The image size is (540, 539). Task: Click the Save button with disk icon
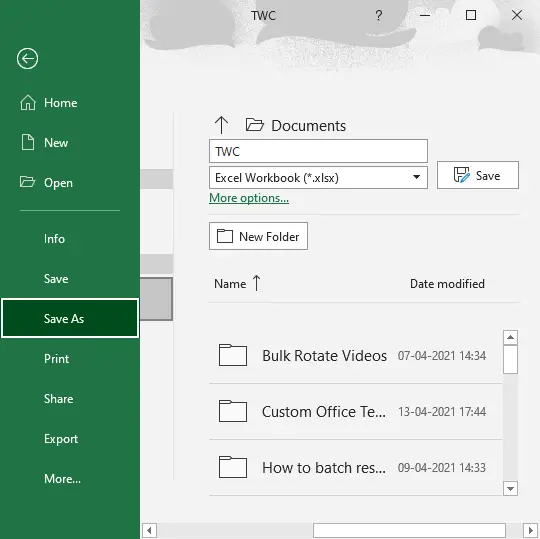tap(478, 175)
